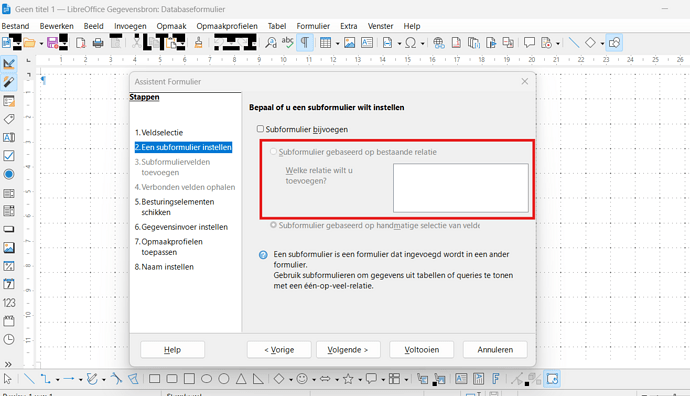Open Find and Replace magnifier icon
Image resolution: width=690 pixels, height=396 pixels.
pos(271,43)
